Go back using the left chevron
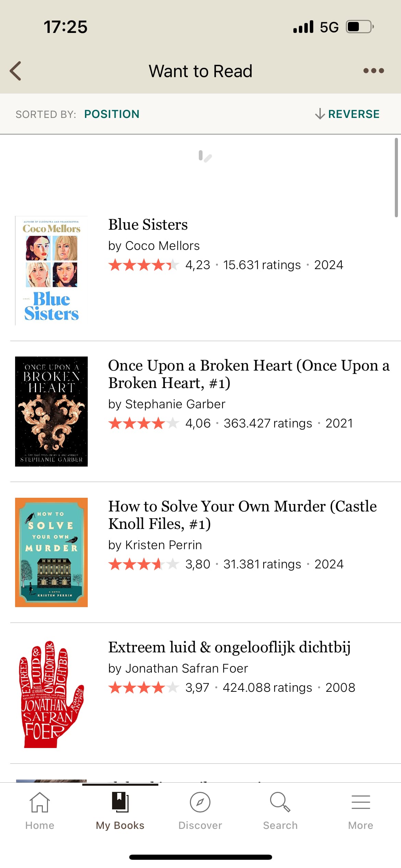Viewport: 401px width, 868px height. click(x=15, y=71)
